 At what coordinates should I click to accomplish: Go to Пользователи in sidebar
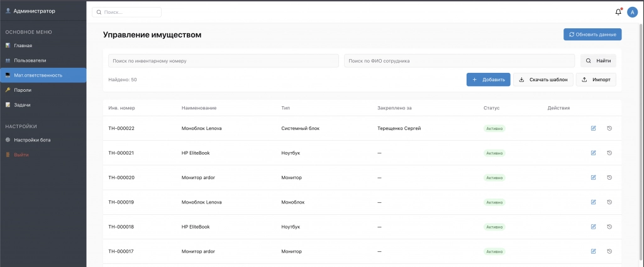click(x=30, y=60)
